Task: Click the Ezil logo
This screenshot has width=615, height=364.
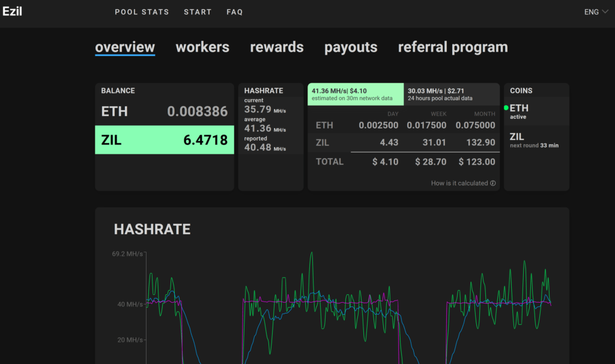Action: [12, 11]
